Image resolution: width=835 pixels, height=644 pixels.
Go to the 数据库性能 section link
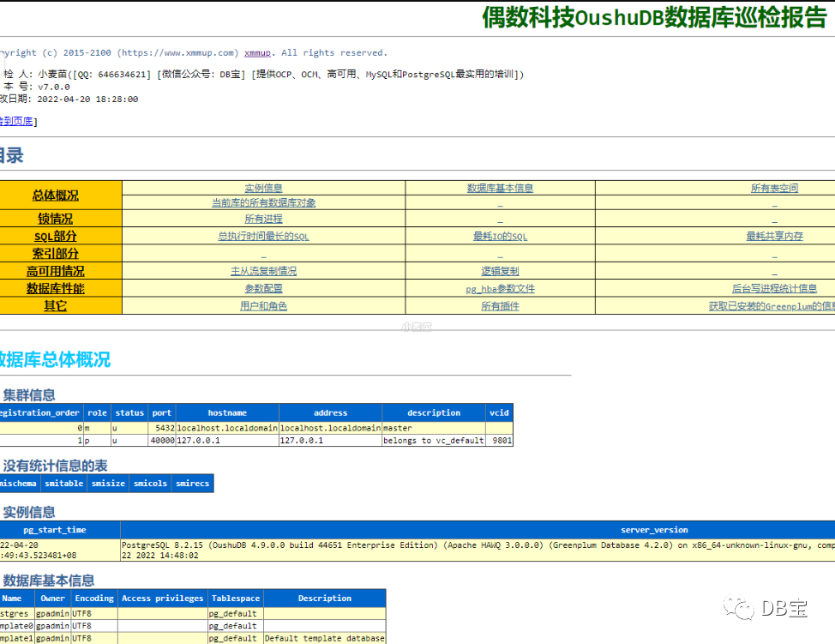(56, 289)
